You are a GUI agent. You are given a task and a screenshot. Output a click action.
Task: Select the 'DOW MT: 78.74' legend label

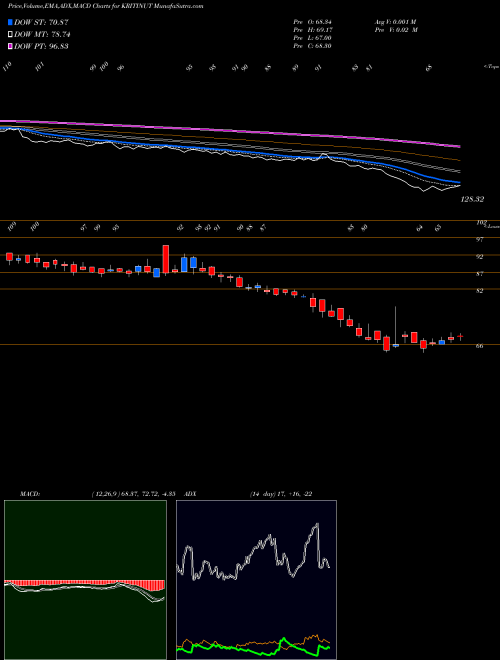click(x=42, y=35)
